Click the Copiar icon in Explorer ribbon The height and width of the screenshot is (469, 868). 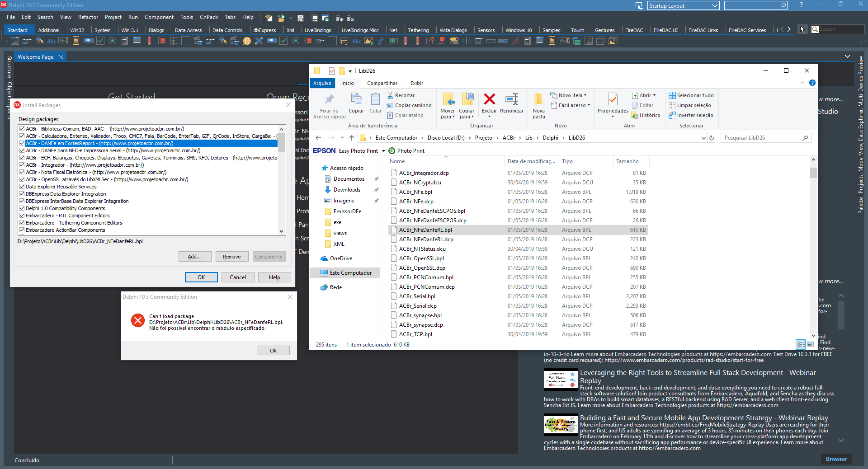pos(356,99)
